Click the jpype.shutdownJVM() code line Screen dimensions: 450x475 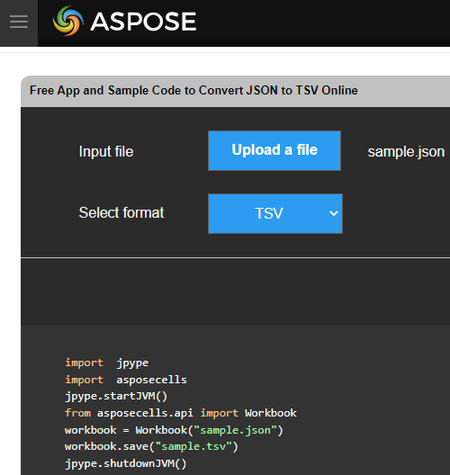pos(126,464)
